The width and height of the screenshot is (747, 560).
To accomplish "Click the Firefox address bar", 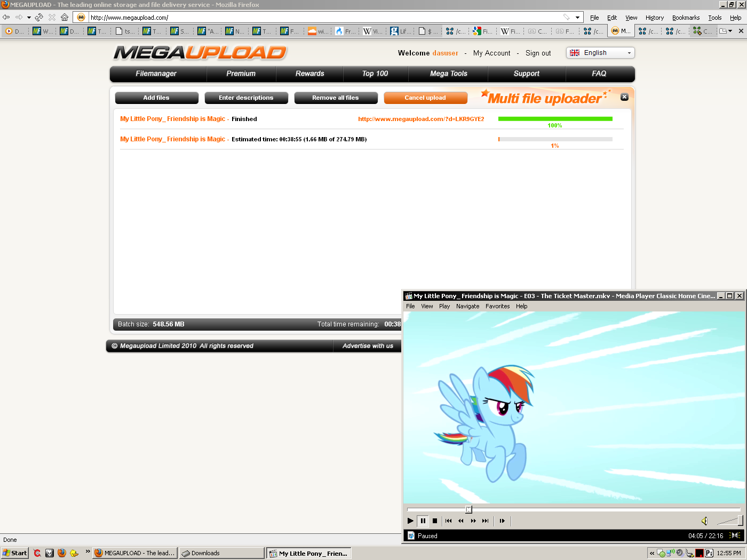I will click(320, 18).
